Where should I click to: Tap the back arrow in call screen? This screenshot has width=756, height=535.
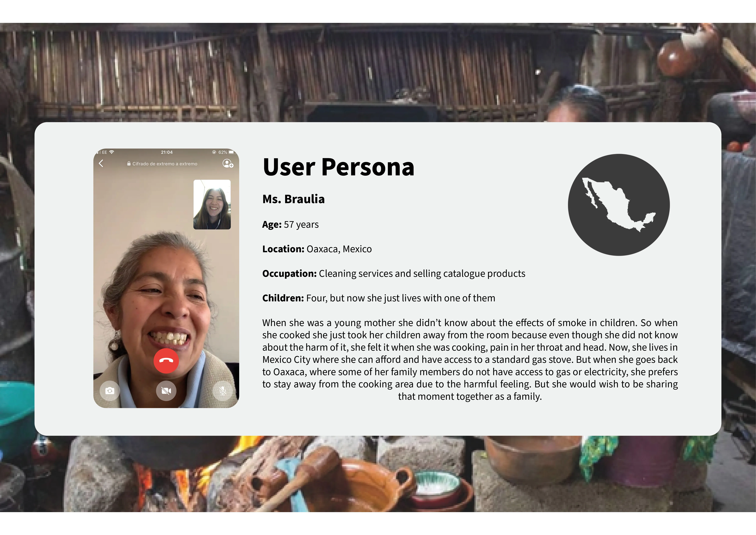(x=101, y=163)
